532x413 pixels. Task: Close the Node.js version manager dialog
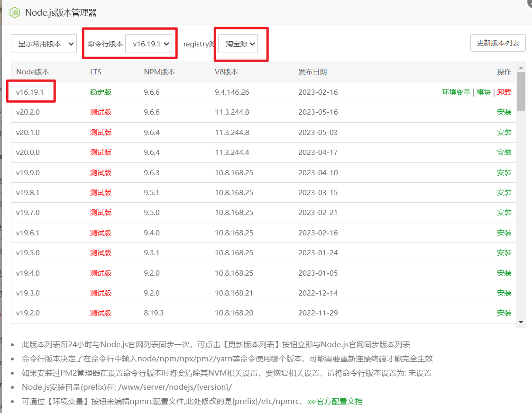(x=530, y=3)
